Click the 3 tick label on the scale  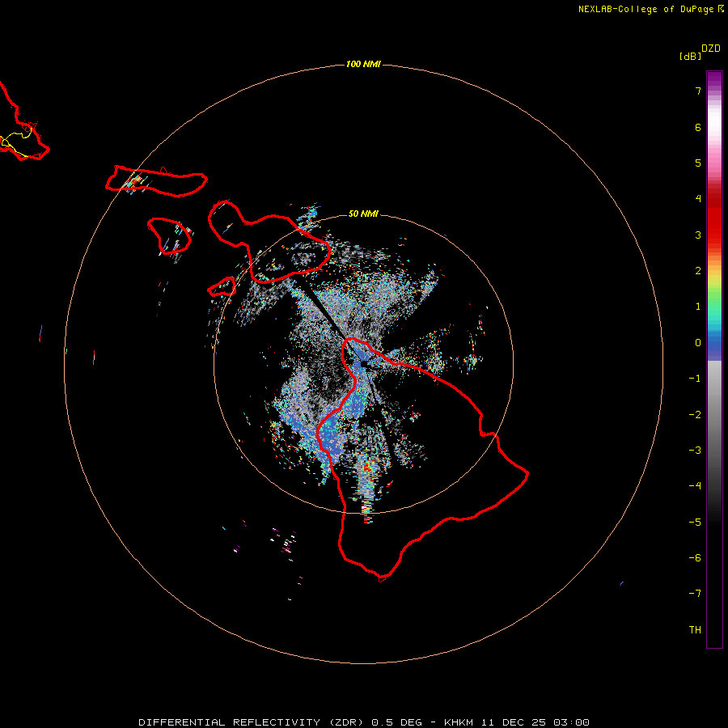pyautogui.click(x=698, y=235)
